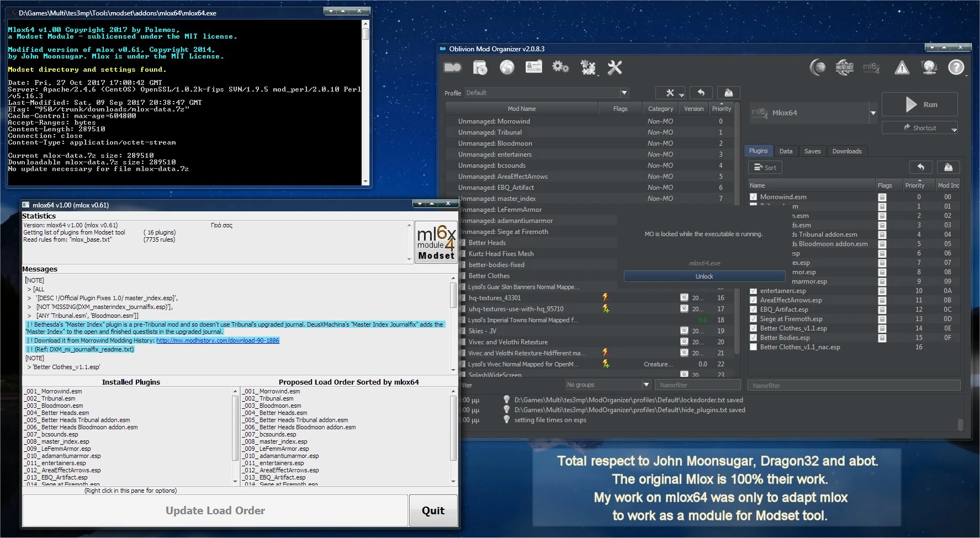
Task: Open the install mod from archive icon
Action: click(x=480, y=67)
